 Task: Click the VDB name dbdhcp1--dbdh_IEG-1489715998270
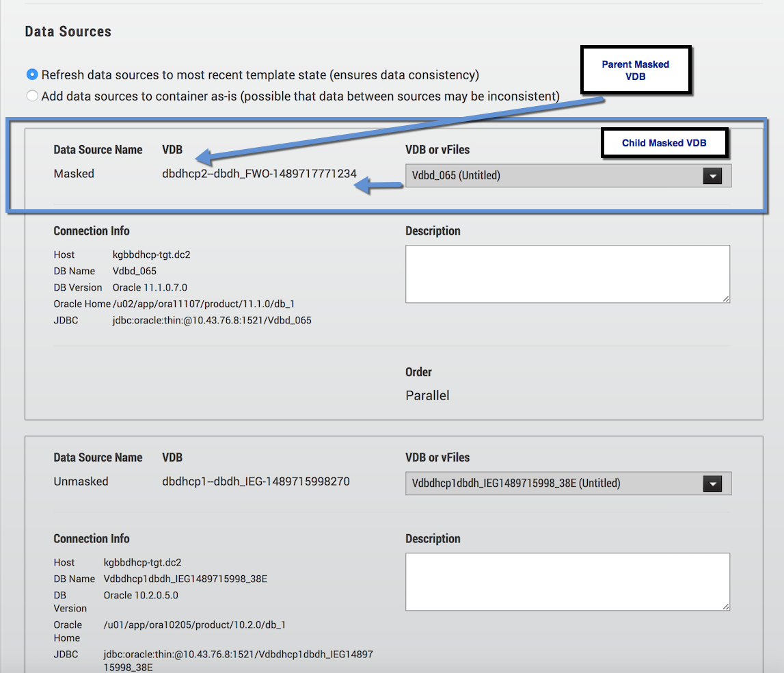[256, 481]
